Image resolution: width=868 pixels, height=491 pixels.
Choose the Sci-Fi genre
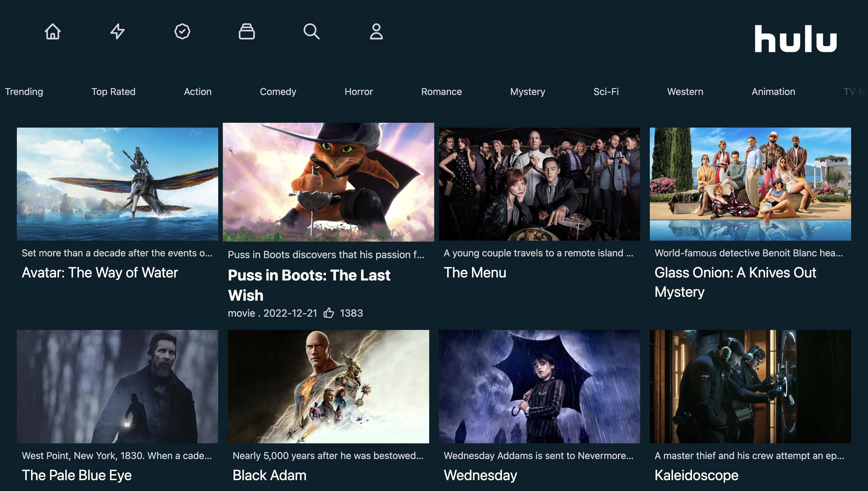[x=606, y=92]
